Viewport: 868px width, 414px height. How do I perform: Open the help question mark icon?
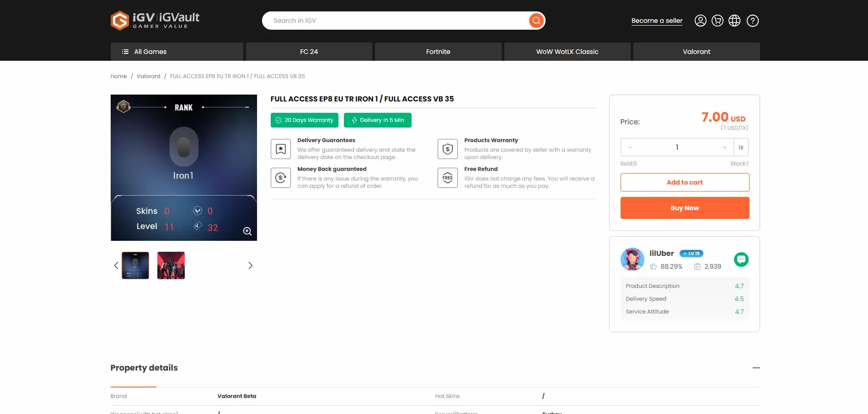pyautogui.click(x=752, y=21)
